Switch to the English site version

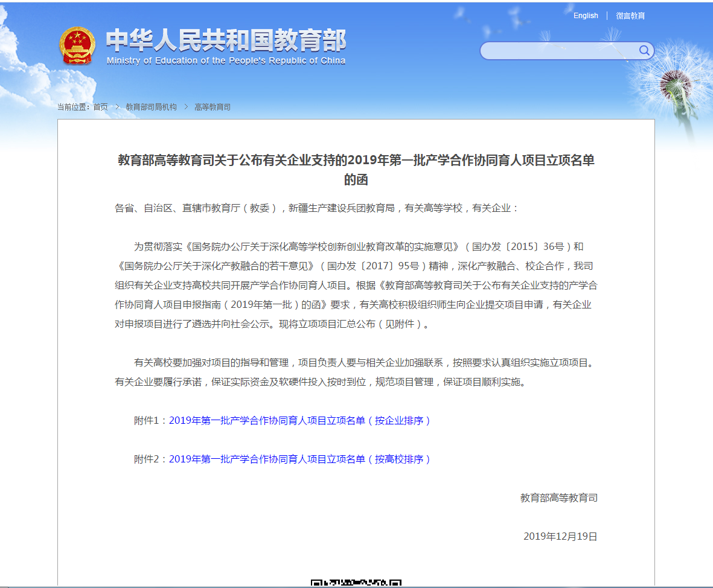point(586,16)
